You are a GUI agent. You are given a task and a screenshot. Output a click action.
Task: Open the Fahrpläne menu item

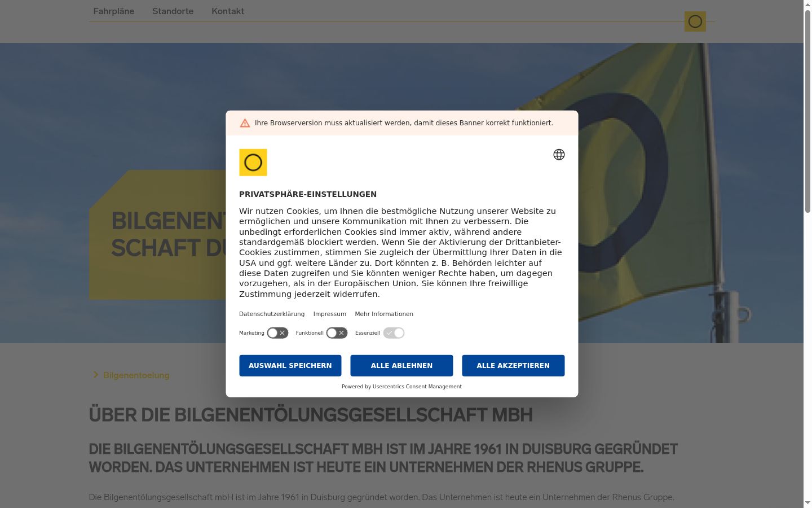click(114, 11)
